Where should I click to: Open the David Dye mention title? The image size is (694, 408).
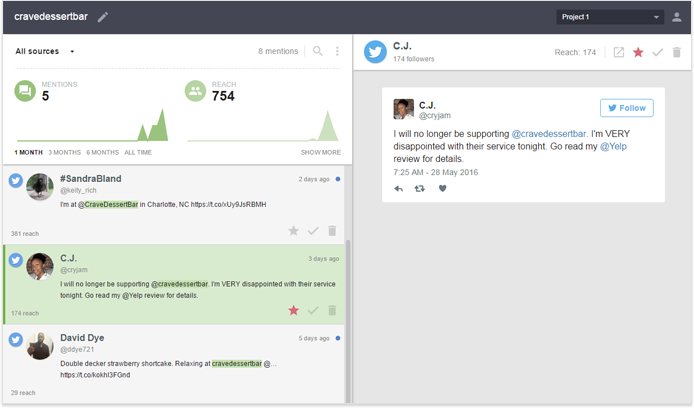pyautogui.click(x=82, y=338)
